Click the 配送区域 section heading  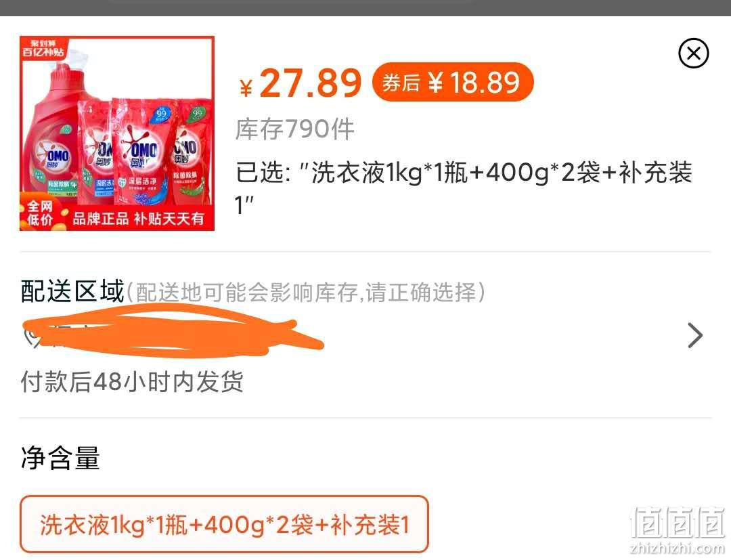click(x=72, y=291)
